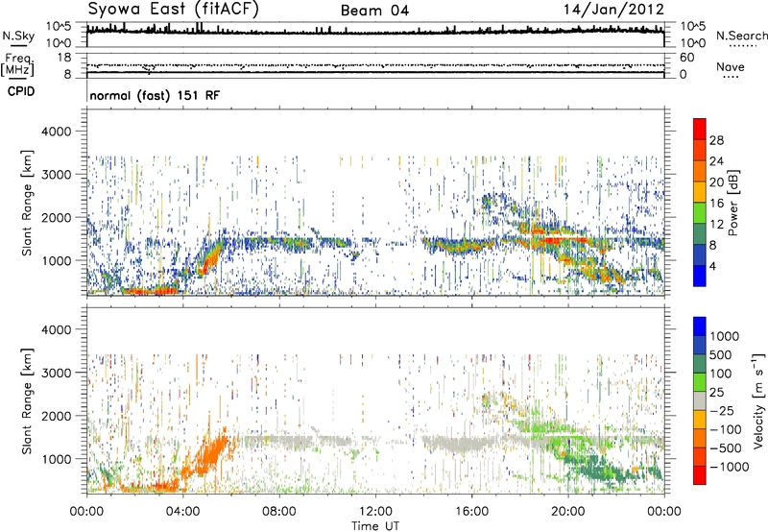Click the 'Freq. [MHz]' axis label

coord(17,64)
